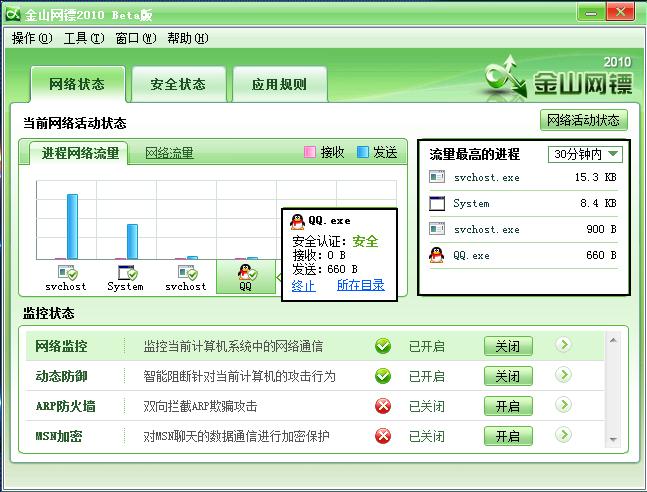
Task: Click the QQ.exe penguin icon in the top-traffic list
Action: pyautogui.click(x=437, y=255)
